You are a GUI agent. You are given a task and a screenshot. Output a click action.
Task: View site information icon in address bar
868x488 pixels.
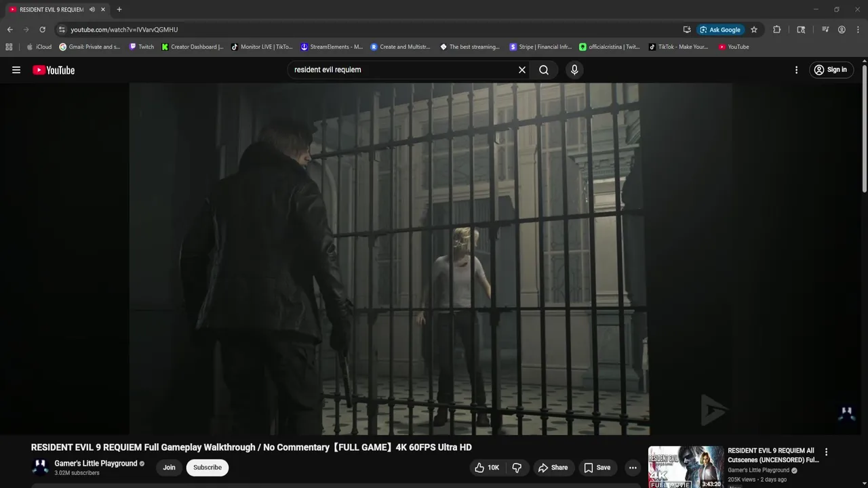pyautogui.click(x=62, y=30)
